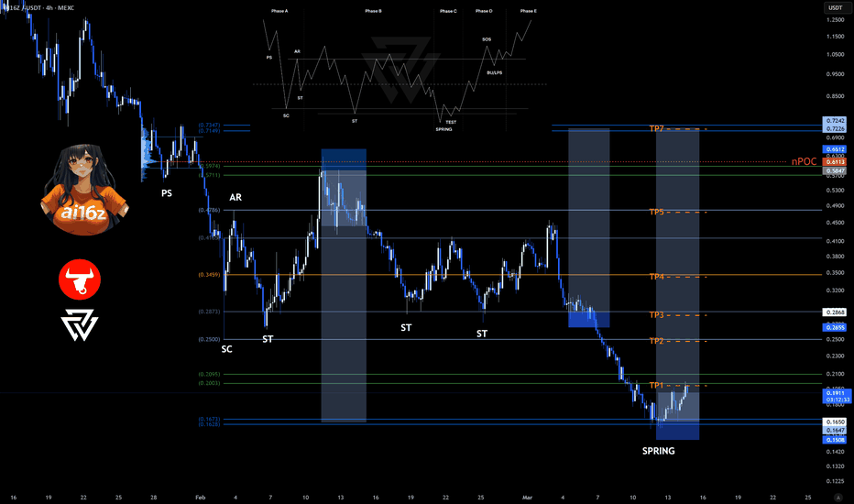
Task: Click the Phase C label in the schematic
Action: (x=448, y=11)
